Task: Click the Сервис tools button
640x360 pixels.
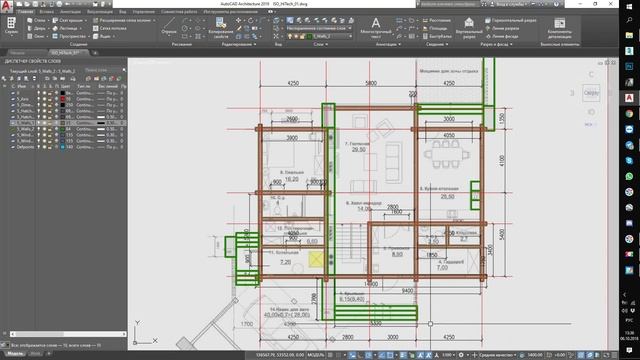Action: (x=11, y=25)
